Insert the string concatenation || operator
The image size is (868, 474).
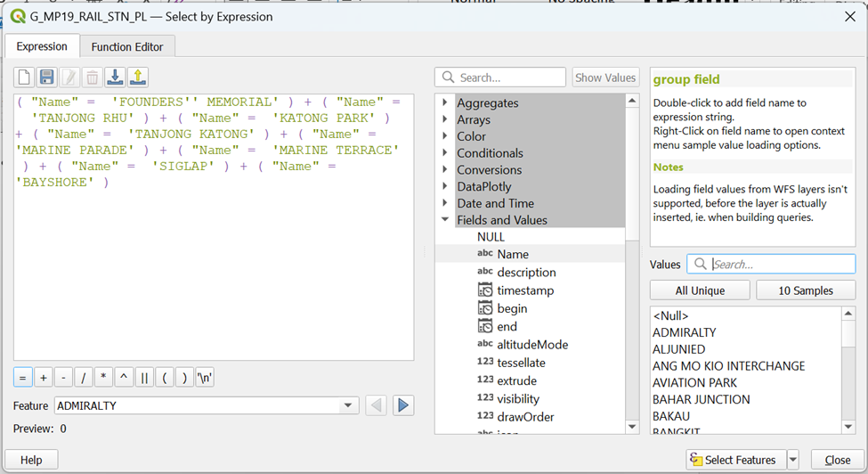coord(144,377)
